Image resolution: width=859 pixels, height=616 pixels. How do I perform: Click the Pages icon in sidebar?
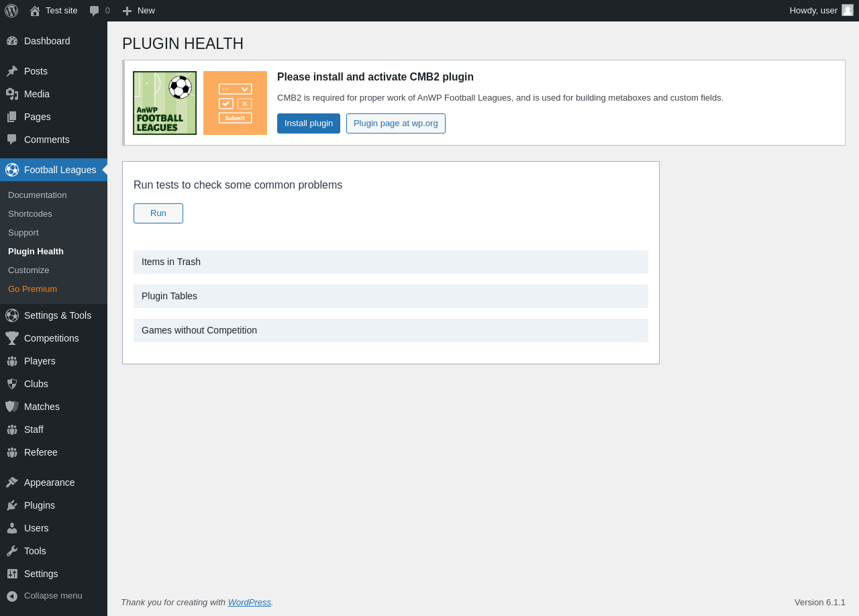coord(12,117)
